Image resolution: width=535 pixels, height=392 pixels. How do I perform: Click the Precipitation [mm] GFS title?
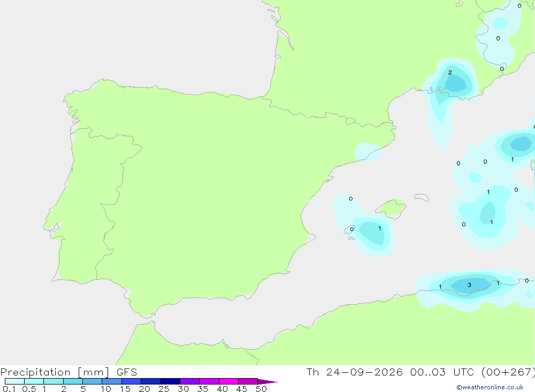click(68, 372)
